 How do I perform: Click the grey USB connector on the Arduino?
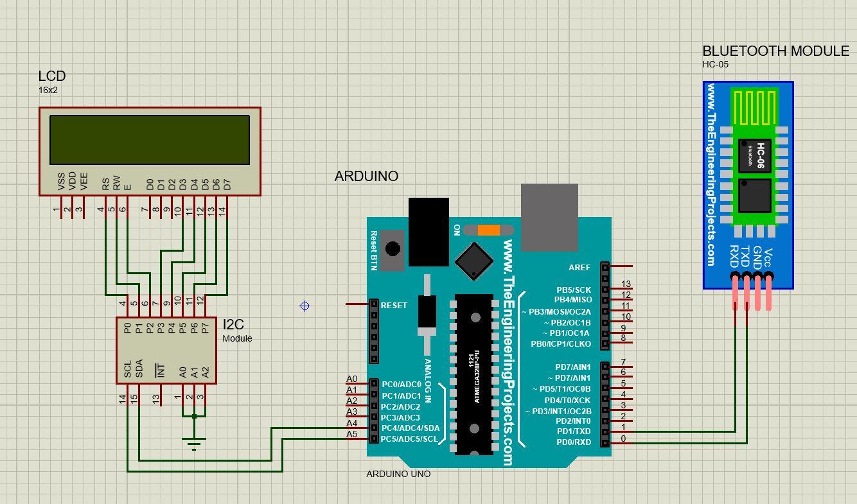[x=549, y=217]
